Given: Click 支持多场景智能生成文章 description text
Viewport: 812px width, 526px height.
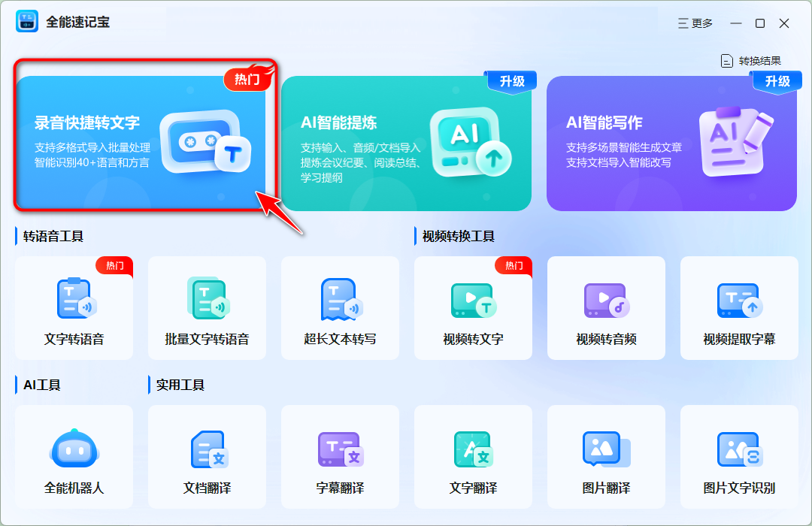Looking at the screenshot, I should (x=624, y=147).
